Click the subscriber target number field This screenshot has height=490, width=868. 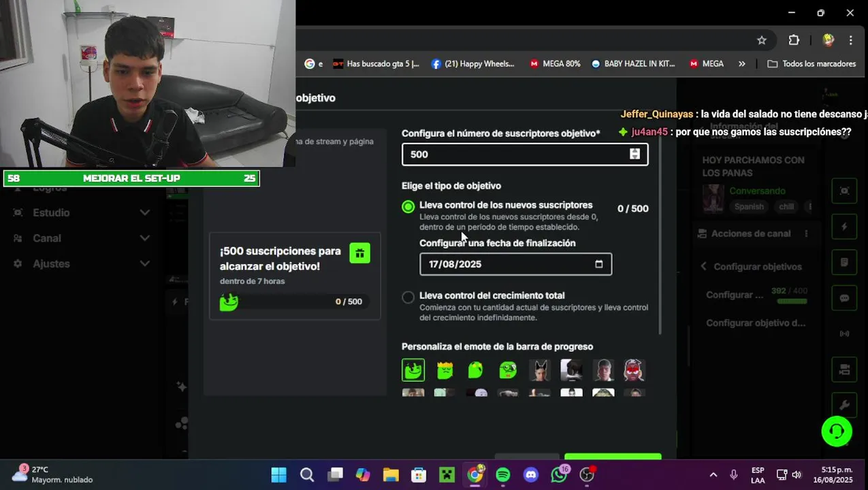(x=525, y=154)
